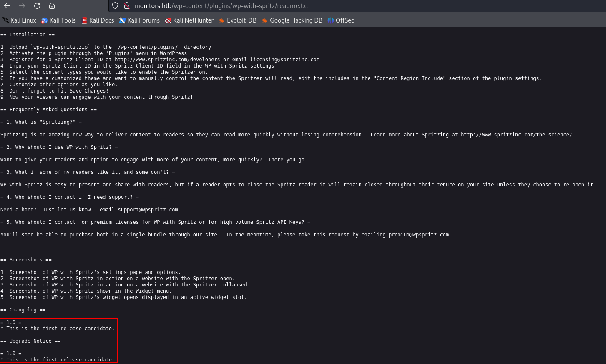
Task: Click the 'Spritzer collapsed' screenshot line
Action: (x=125, y=285)
